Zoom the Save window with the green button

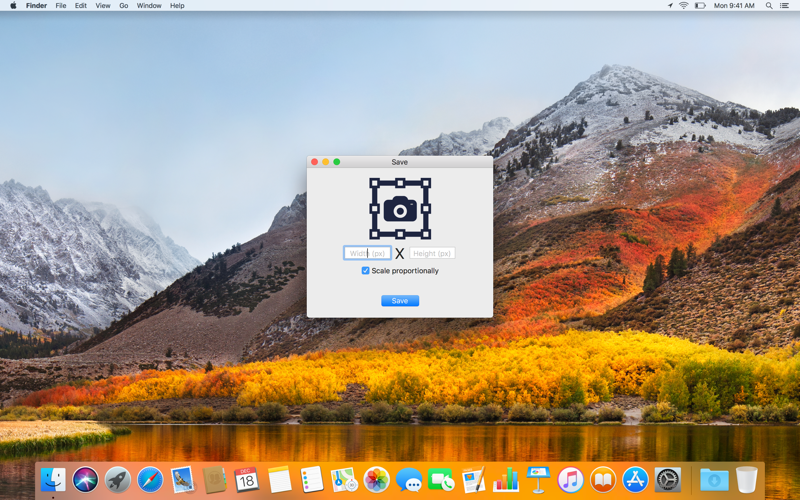(337, 162)
